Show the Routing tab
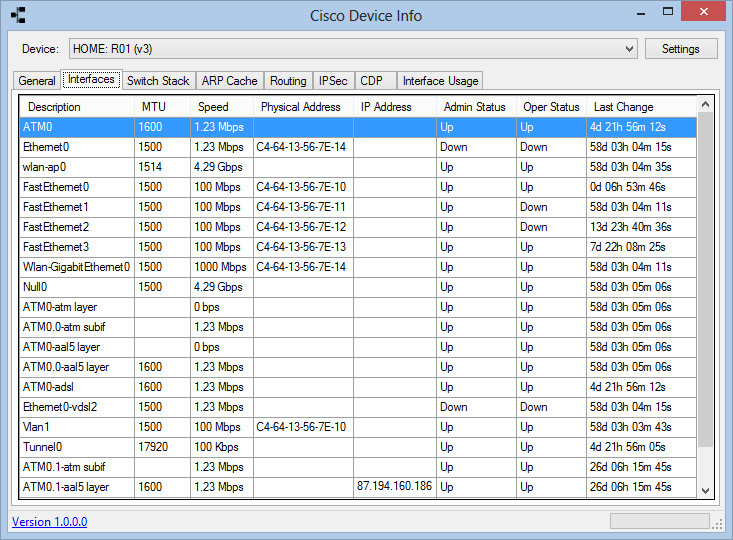 click(x=288, y=80)
